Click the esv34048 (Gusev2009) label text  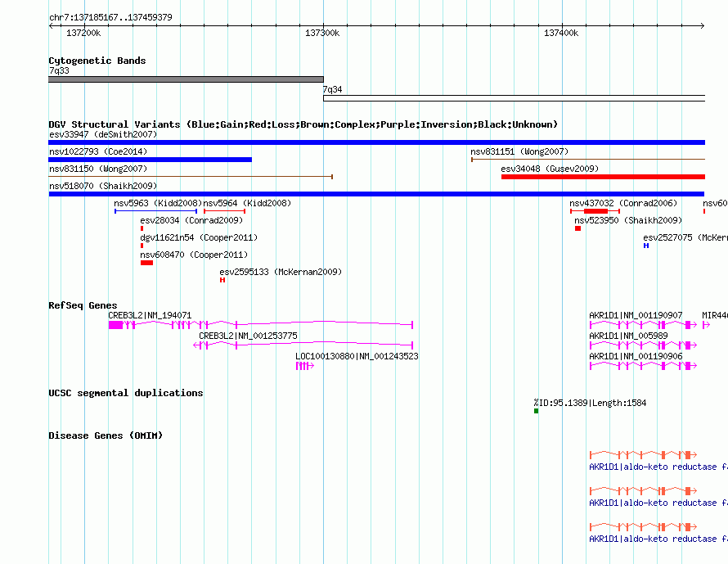pyautogui.click(x=550, y=169)
